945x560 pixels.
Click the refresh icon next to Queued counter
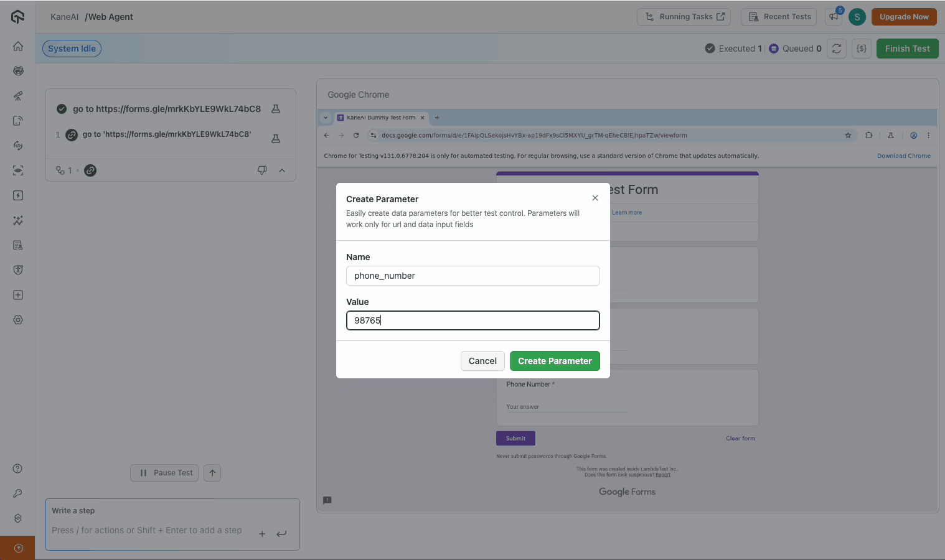tap(836, 49)
